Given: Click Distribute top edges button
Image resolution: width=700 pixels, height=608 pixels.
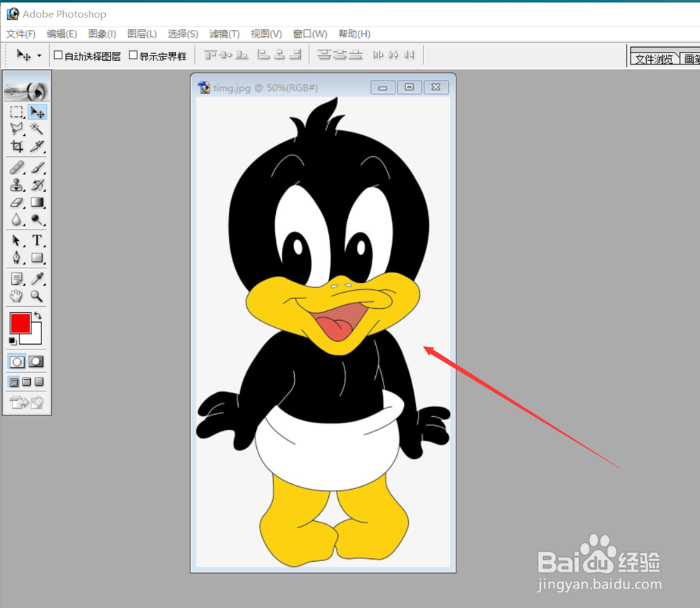Looking at the screenshot, I should point(323,55).
